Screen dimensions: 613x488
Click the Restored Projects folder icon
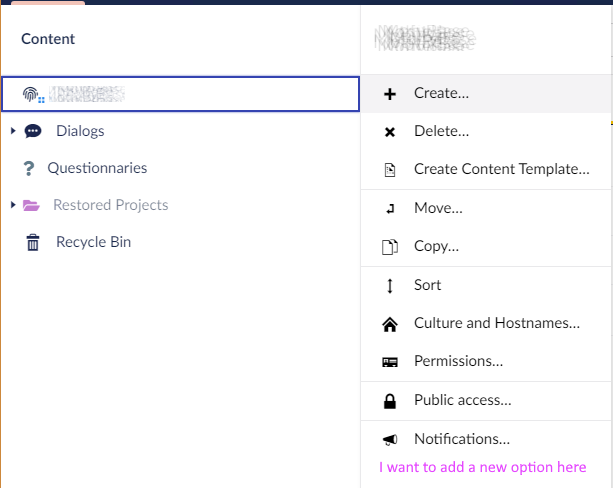pos(31,205)
